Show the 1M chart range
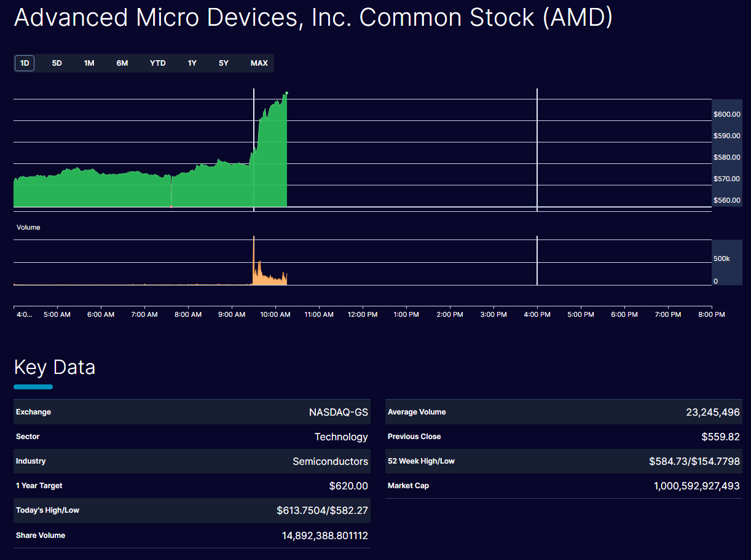The height and width of the screenshot is (560, 751). tap(89, 63)
